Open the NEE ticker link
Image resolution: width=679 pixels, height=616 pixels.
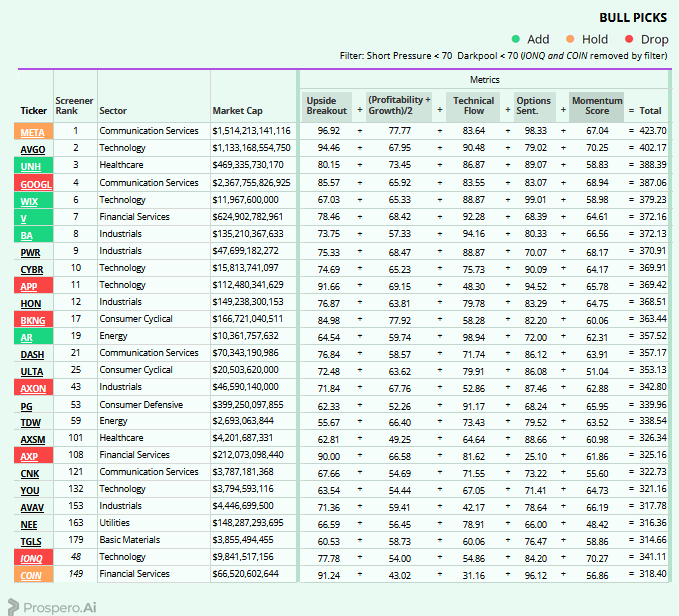29,525
